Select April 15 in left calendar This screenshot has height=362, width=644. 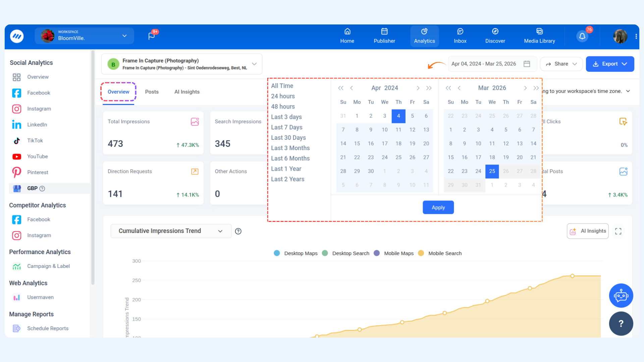tap(357, 143)
